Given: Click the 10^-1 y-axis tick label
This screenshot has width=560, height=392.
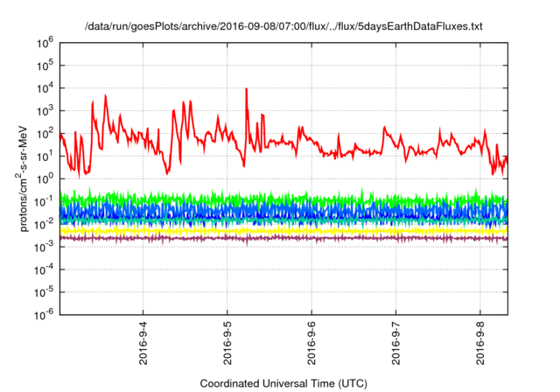Looking at the screenshot, I should (x=45, y=202).
